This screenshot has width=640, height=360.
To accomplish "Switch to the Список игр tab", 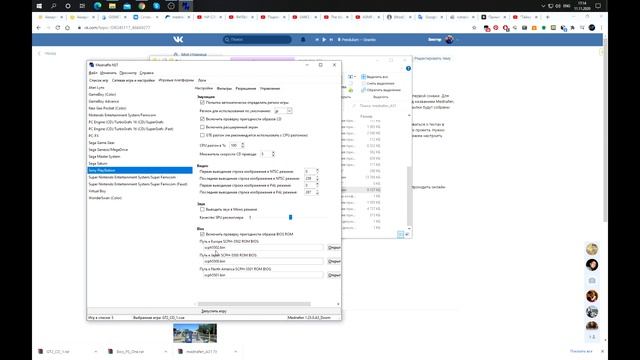I will click(x=98, y=80).
